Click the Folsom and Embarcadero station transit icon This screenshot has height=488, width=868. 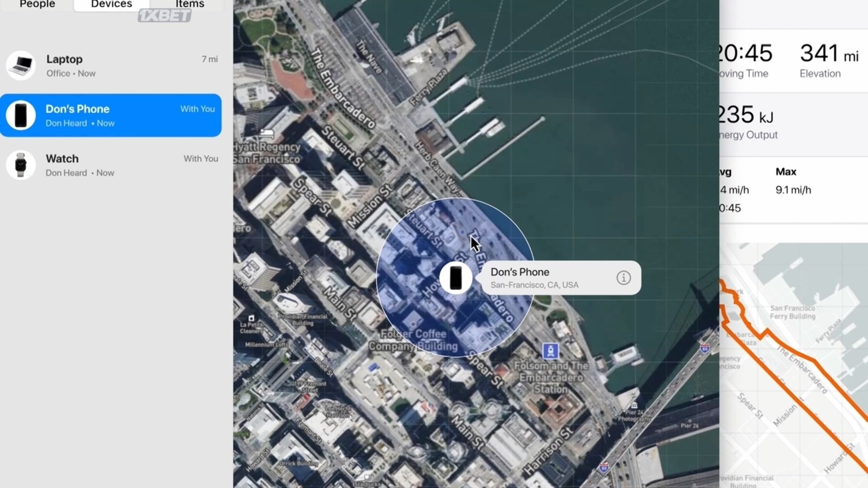coord(551,350)
